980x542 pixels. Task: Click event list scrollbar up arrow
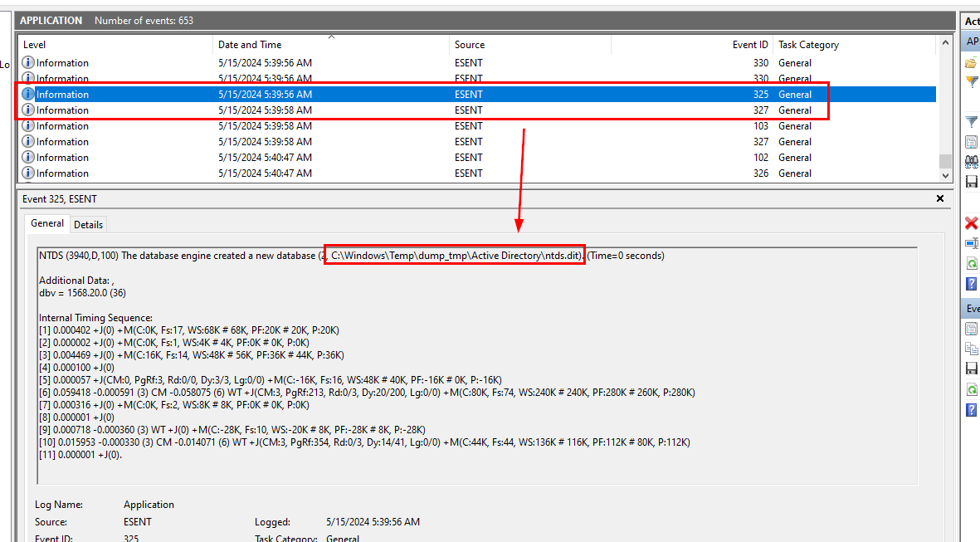(945, 44)
